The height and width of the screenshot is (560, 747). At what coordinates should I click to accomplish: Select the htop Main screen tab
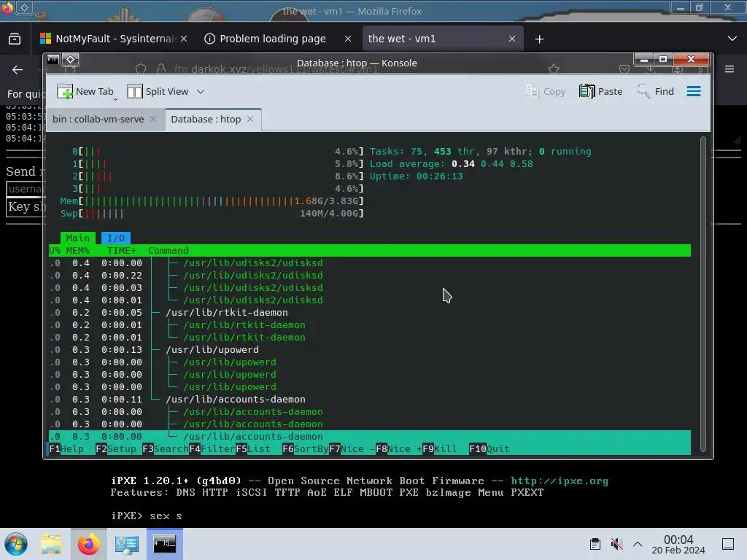pos(77,238)
